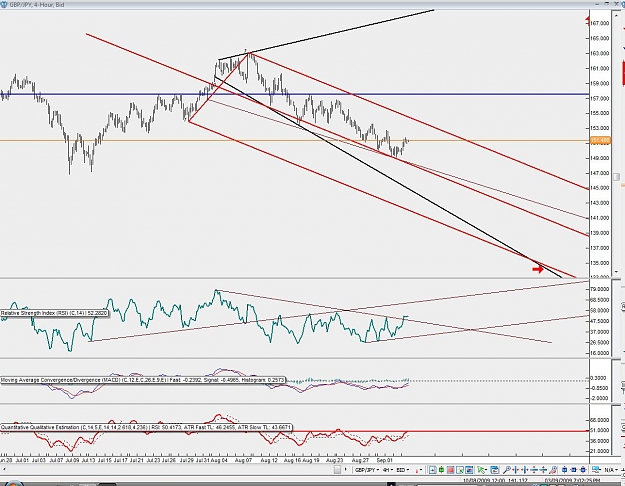625x486 pixels.
Task: Click the second blue vertical-bar spacing icon
Action: tap(525, 470)
